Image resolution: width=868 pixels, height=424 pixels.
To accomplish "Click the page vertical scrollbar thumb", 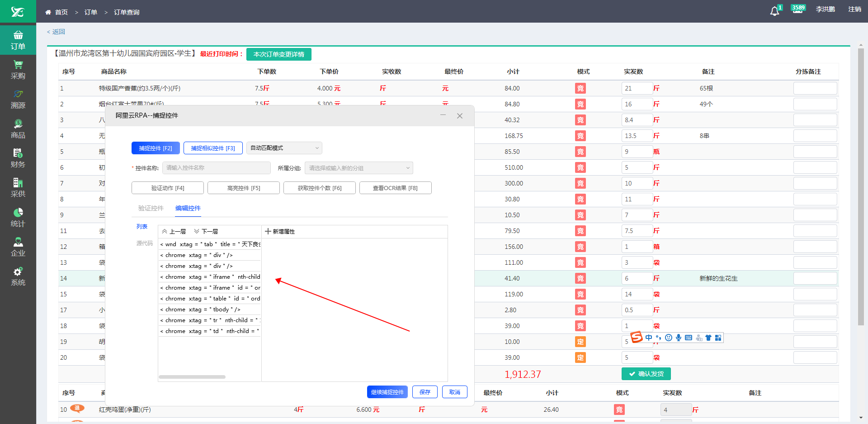I will pyautogui.click(x=861, y=187).
